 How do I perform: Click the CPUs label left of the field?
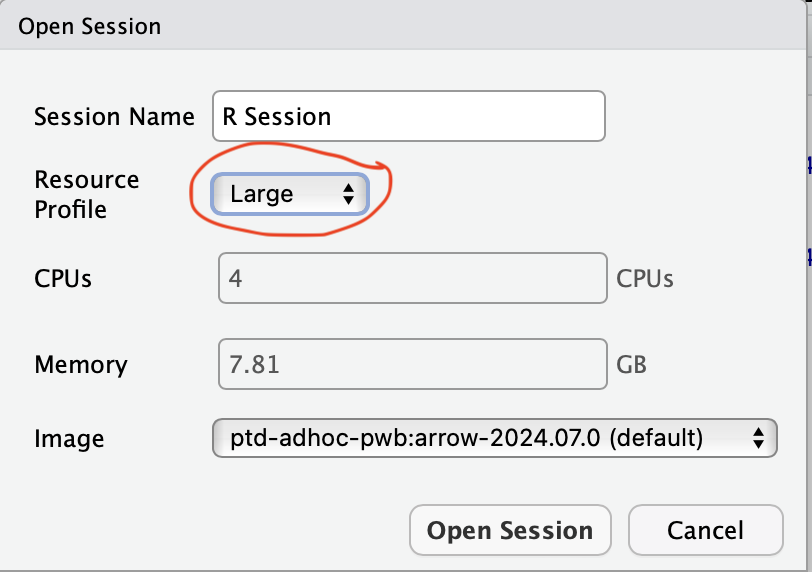(x=63, y=278)
